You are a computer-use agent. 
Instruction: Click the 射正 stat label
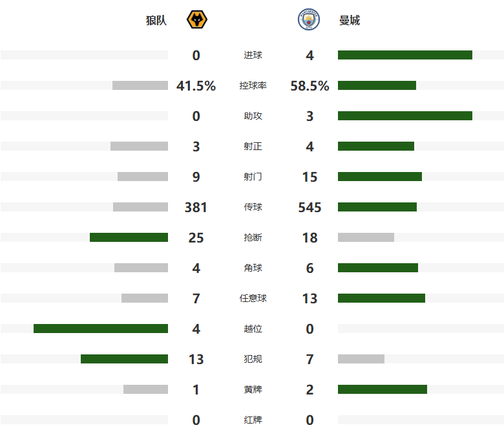(x=253, y=147)
